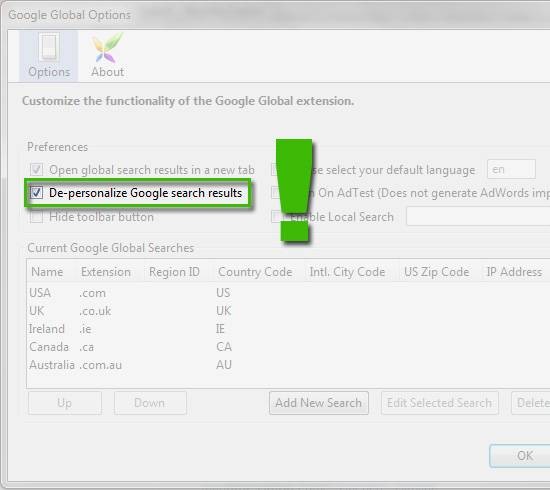Toggle De-personalize Google search results checkbox
This screenshot has height=490, width=550.
pos(36,193)
